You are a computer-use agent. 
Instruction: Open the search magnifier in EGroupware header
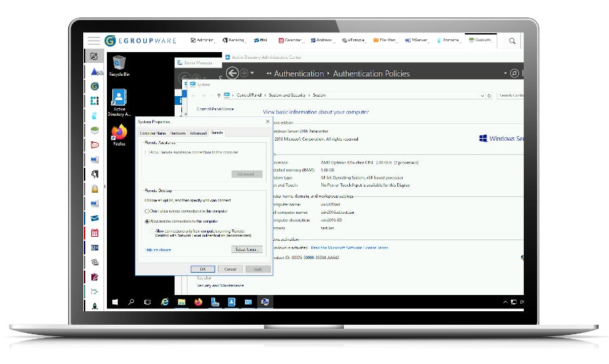point(512,41)
